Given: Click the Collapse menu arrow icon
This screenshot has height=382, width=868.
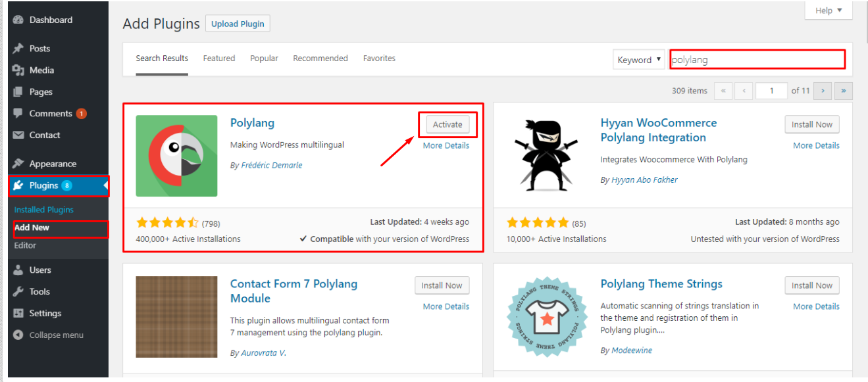Looking at the screenshot, I should click(x=18, y=335).
